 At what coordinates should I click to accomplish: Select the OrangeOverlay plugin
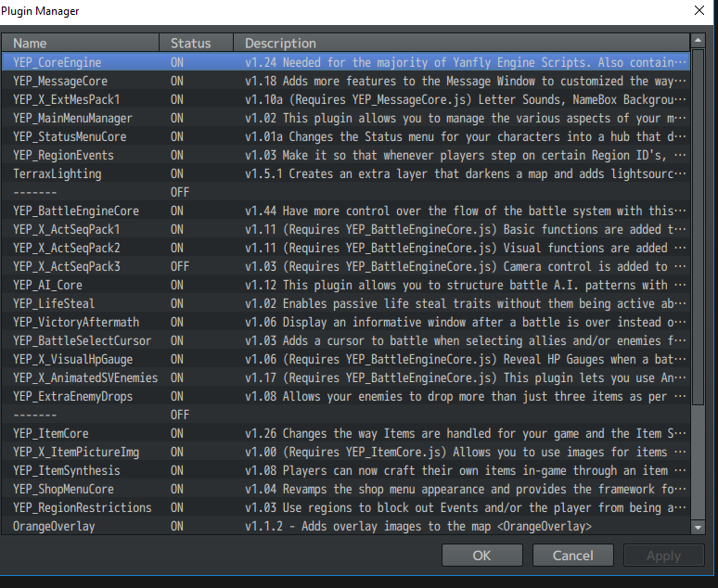pos(346,526)
